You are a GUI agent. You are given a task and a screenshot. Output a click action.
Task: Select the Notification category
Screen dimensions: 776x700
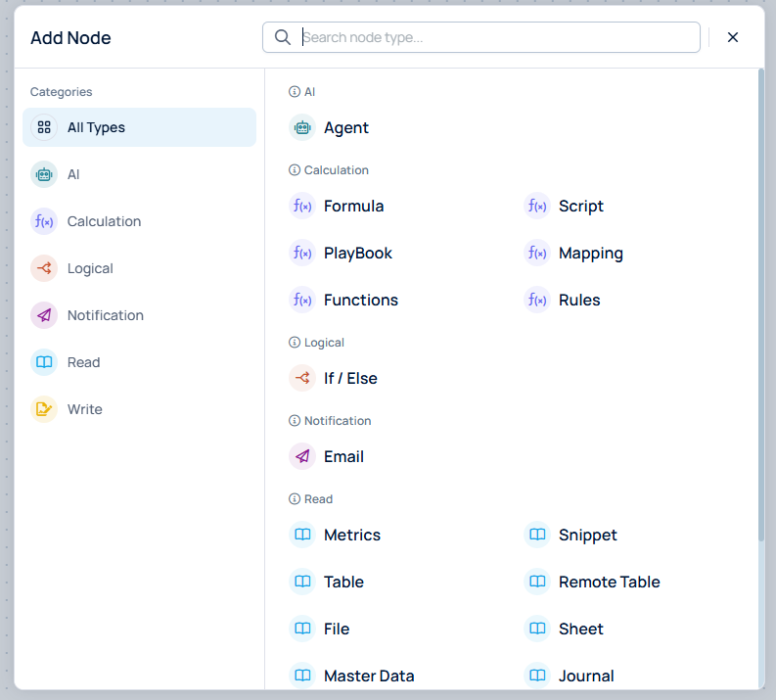105,315
